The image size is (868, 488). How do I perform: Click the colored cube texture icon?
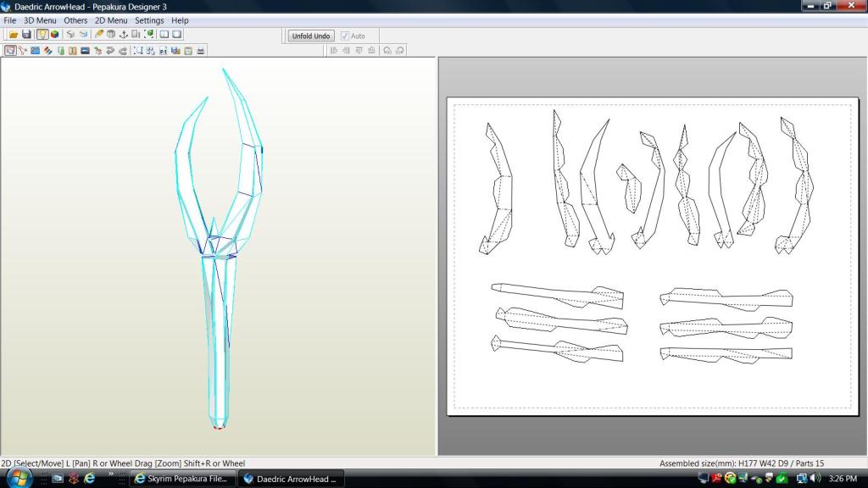55,34
